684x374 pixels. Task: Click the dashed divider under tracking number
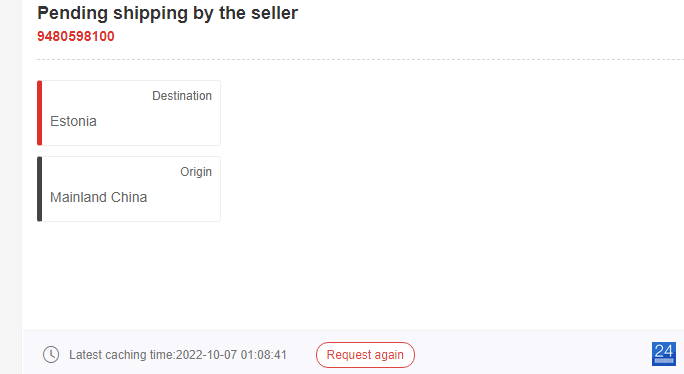(x=360, y=59)
